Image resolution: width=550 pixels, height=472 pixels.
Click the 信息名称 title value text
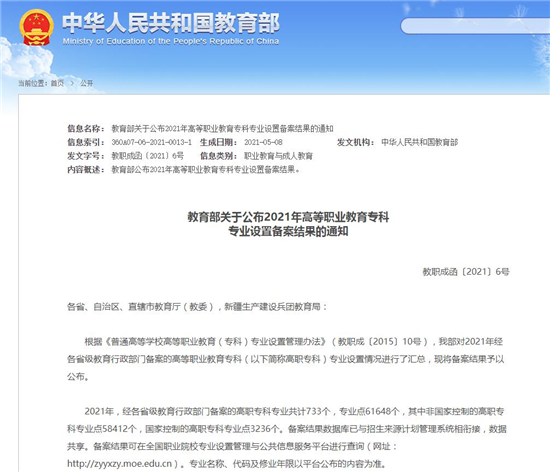click(222, 129)
